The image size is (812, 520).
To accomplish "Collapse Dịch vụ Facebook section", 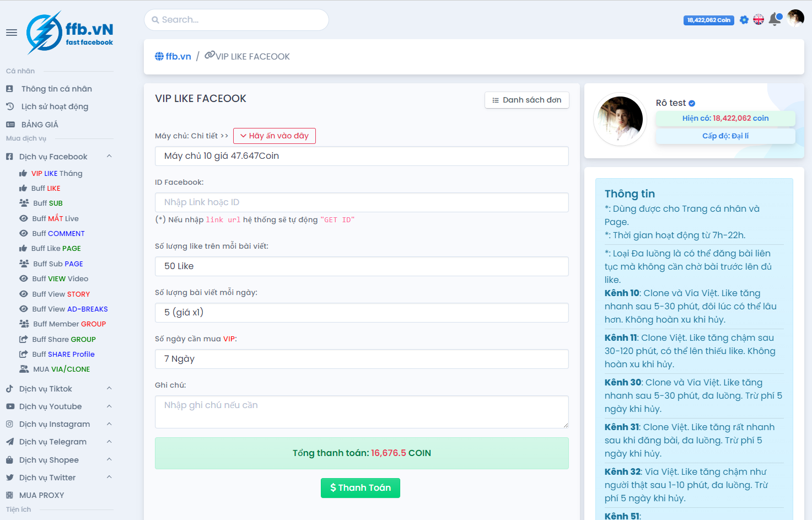I will 60,157.
